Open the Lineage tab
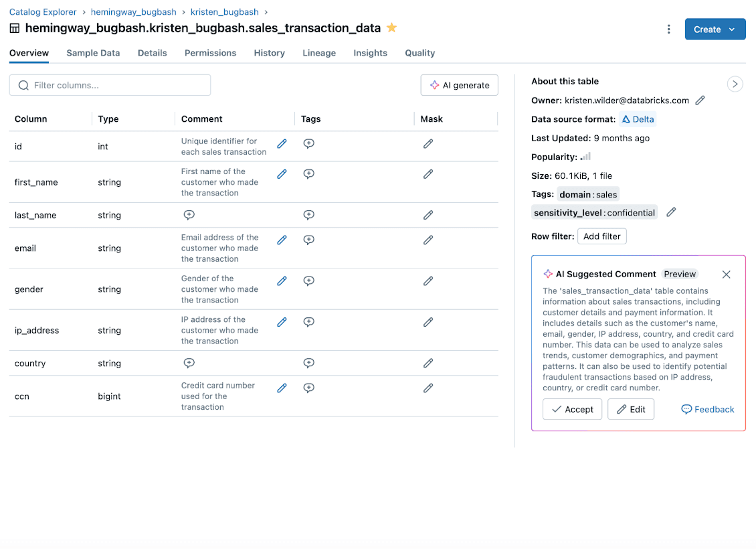756x549 pixels. (x=319, y=53)
